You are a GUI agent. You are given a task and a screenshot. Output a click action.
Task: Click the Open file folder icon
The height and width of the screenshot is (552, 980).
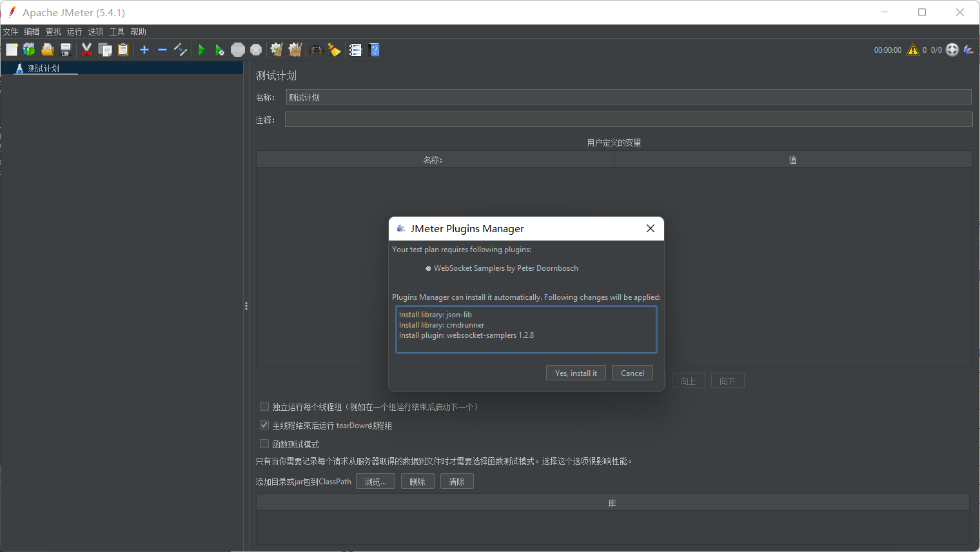coord(47,50)
